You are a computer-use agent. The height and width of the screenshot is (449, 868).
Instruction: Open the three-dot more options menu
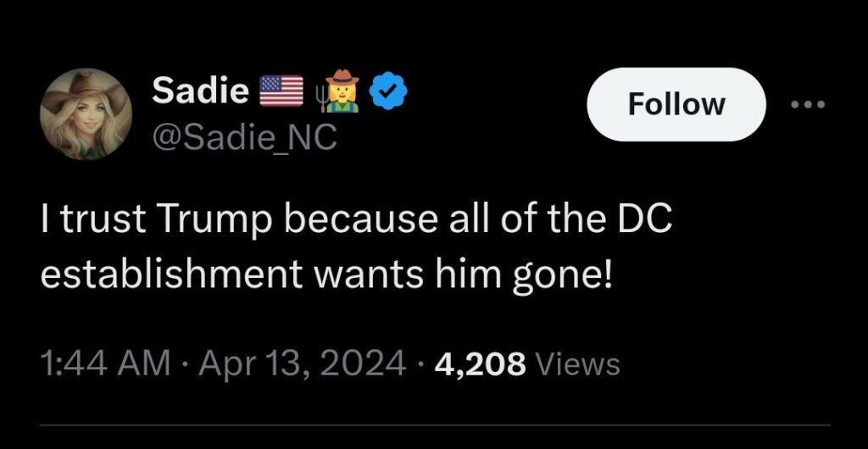808,104
